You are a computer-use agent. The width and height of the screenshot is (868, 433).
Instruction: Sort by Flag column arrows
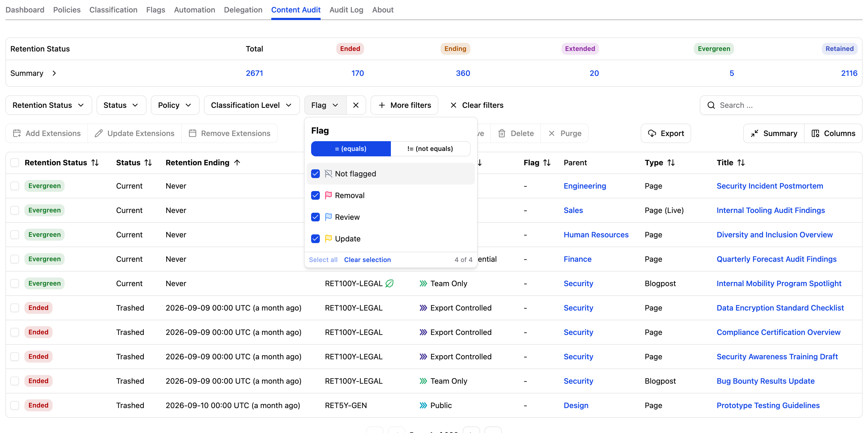(x=547, y=163)
